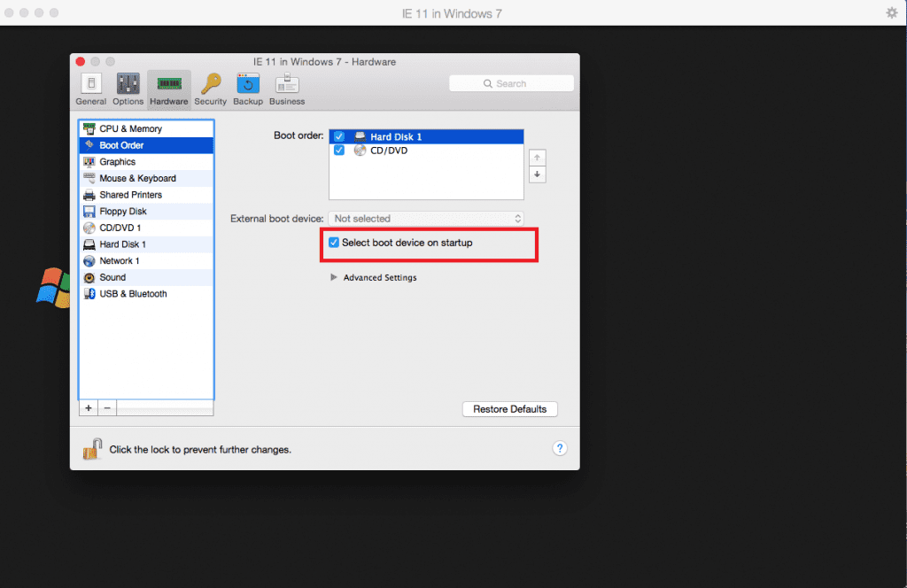907x588 pixels.
Task: Remove hardware with the minus button
Action: click(x=106, y=407)
